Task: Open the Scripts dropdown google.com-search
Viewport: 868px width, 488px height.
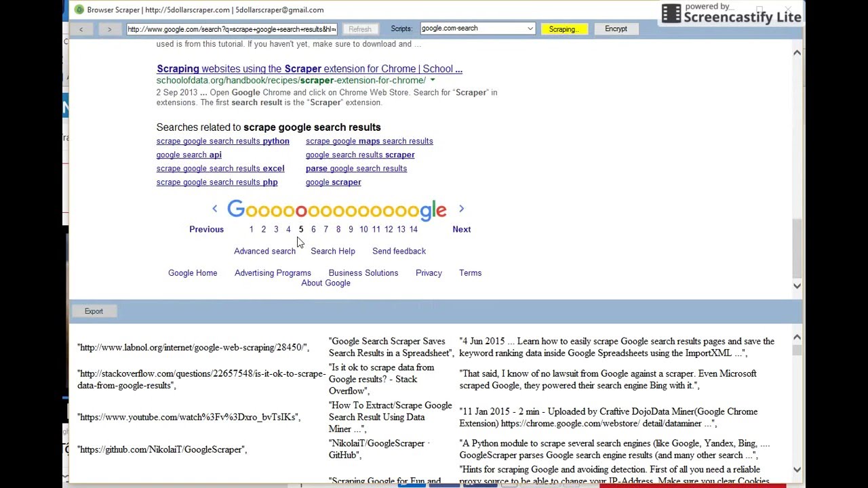Action: pos(477,28)
